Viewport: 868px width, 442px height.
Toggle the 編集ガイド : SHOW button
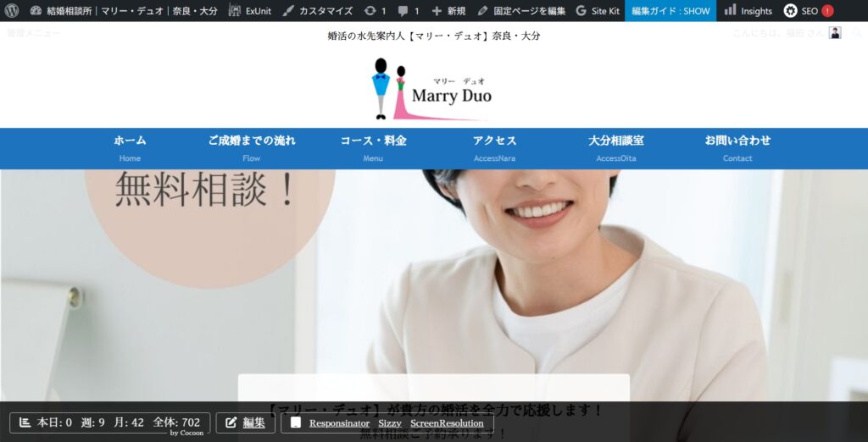click(670, 11)
